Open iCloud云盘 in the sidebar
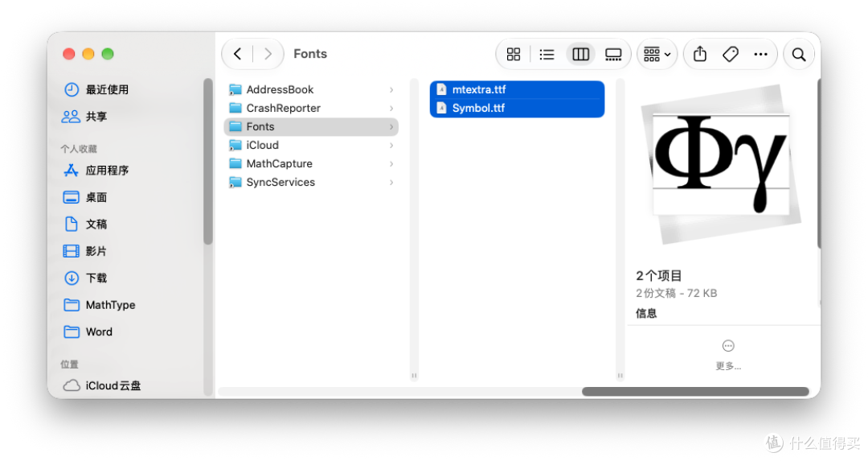868x461 pixels. [102, 385]
